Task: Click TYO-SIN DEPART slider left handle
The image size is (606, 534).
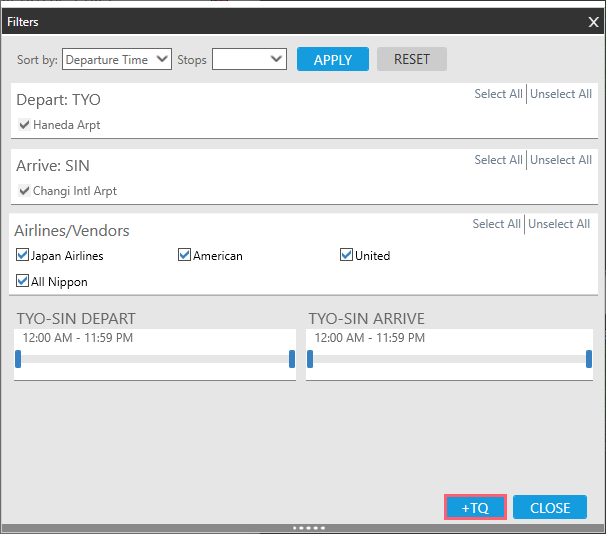Action: click(x=18, y=359)
